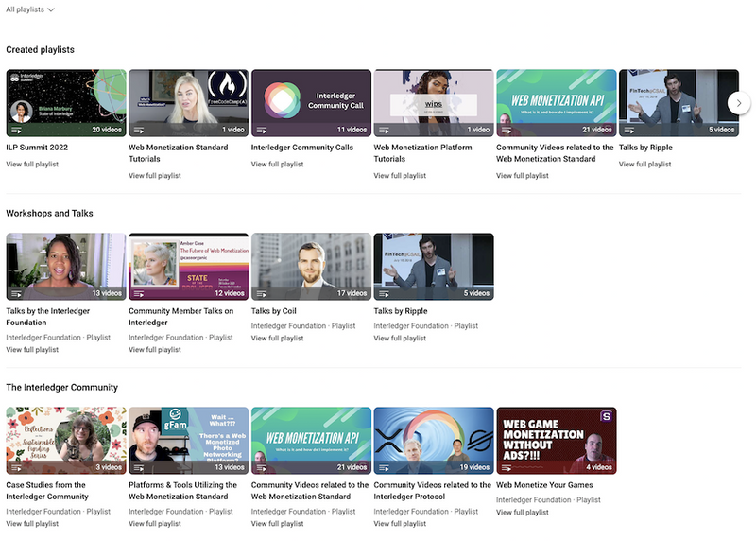Open the ILP Summit 2022 playlist thumbnail

click(66, 102)
